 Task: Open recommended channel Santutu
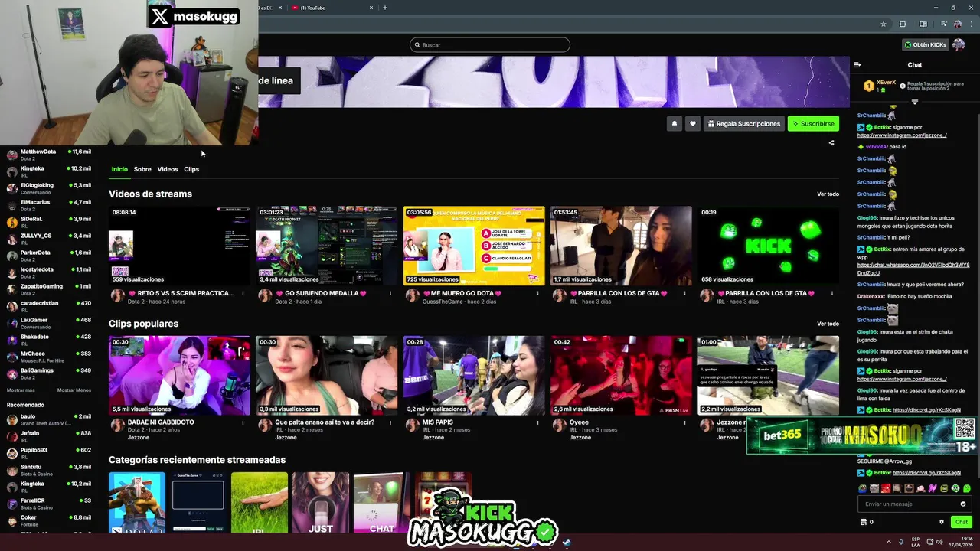[47, 470]
